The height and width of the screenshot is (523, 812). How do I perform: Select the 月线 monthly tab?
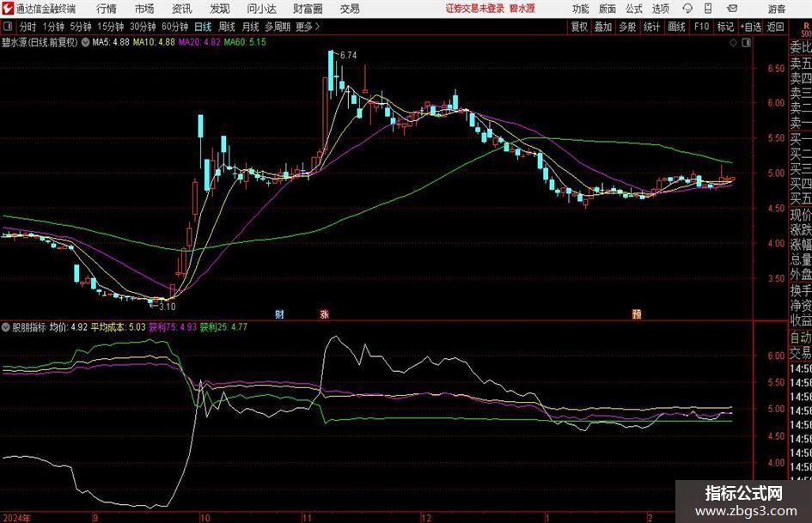coord(251,27)
